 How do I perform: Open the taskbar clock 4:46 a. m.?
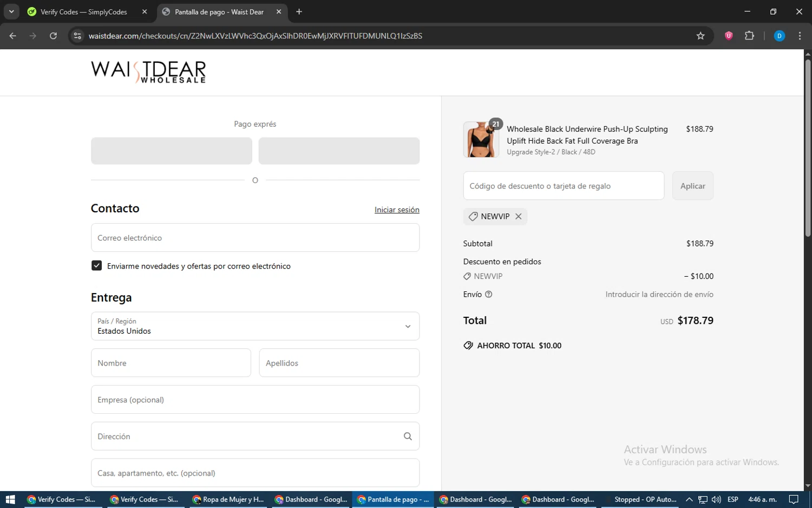(762, 499)
